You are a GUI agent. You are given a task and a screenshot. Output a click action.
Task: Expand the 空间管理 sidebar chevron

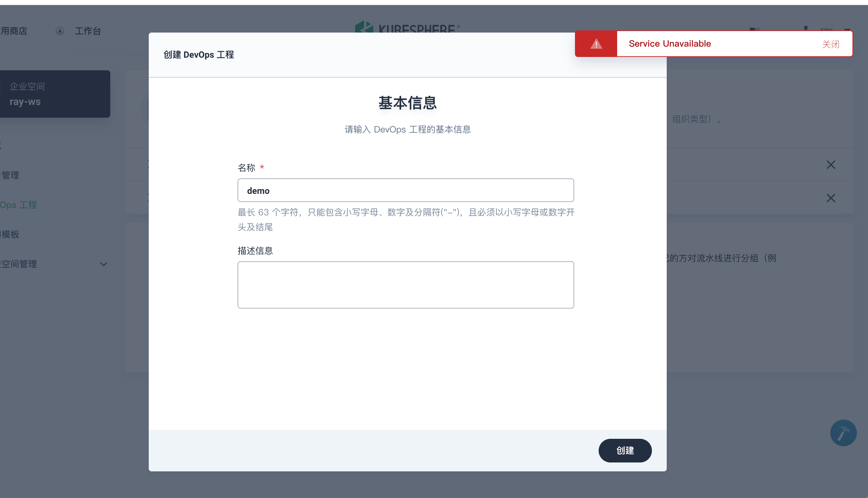[104, 264]
